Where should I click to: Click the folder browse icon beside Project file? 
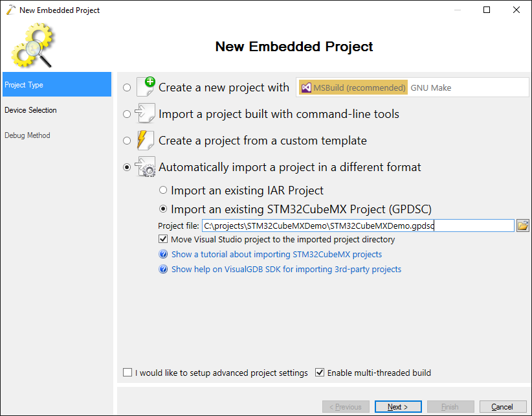[x=522, y=225]
